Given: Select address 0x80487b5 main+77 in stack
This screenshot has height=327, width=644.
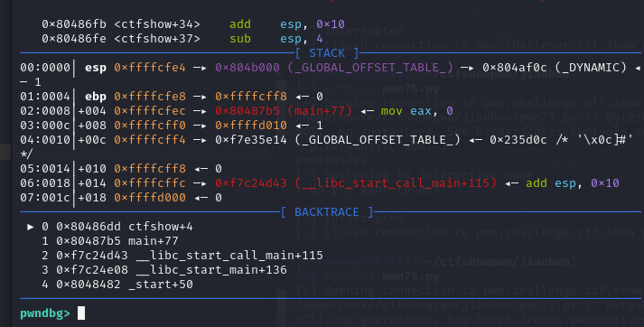Looking at the screenshot, I should point(284,111).
